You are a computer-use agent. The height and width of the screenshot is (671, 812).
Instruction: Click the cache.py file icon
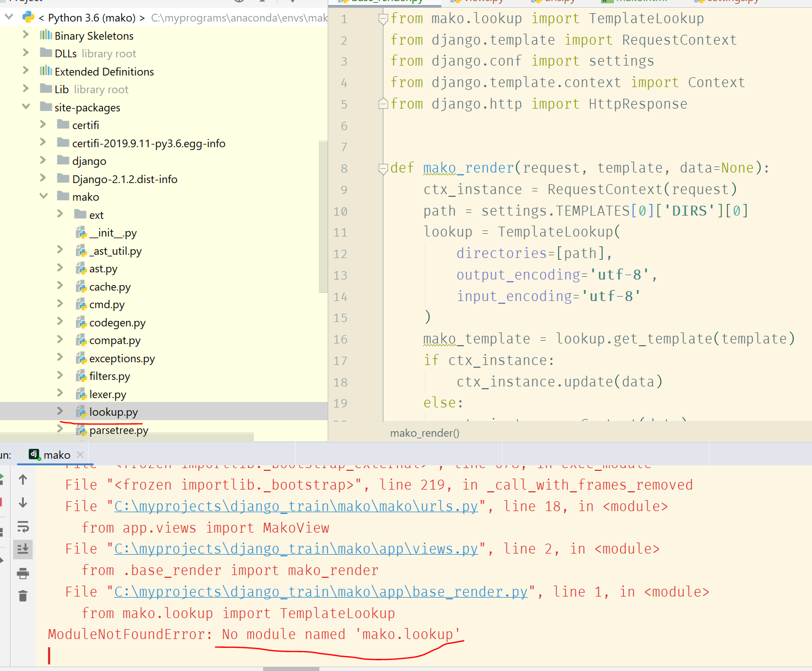[81, 287]
